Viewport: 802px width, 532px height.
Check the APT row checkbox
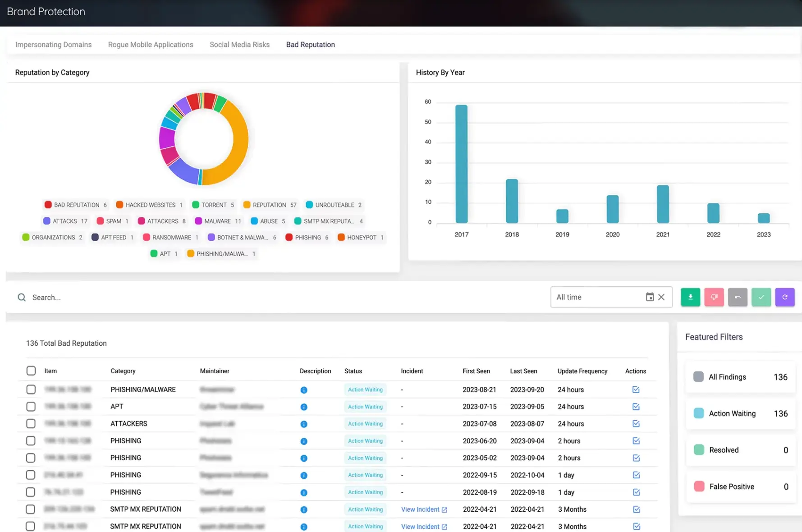point(31,407)
